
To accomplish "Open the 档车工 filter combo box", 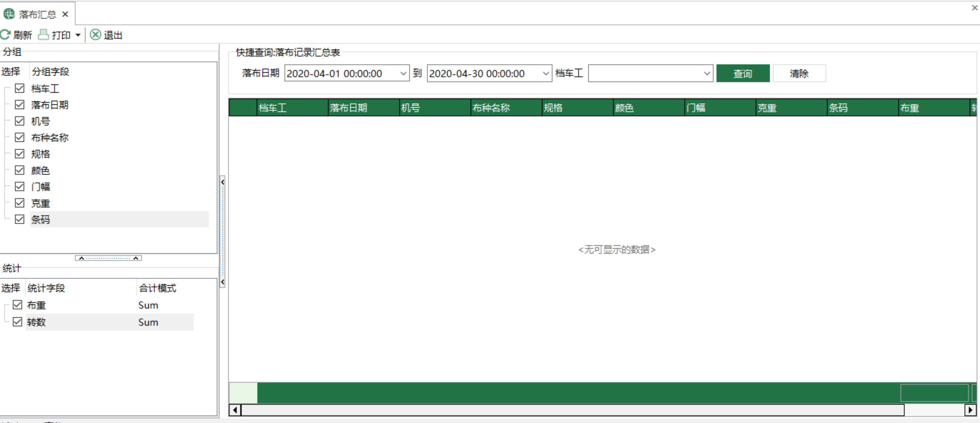I will click(651, 74).
